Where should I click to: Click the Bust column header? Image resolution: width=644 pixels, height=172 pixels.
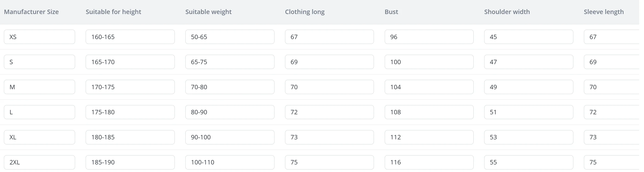391,12
